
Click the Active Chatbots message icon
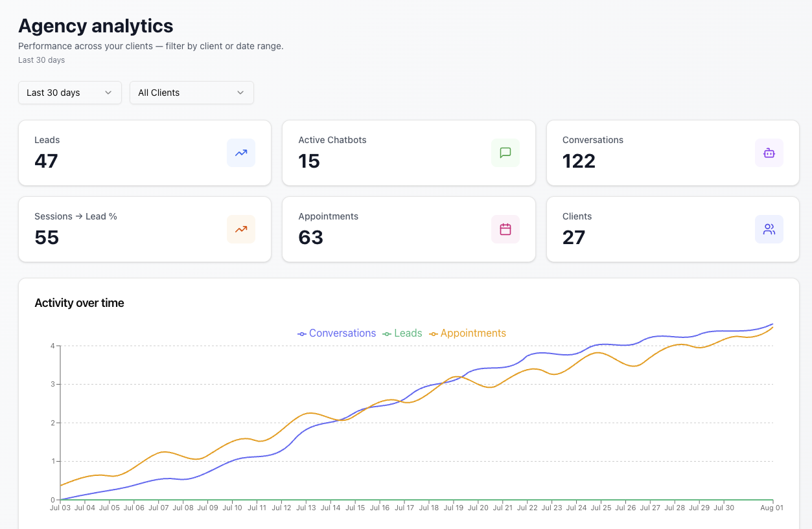505,153
